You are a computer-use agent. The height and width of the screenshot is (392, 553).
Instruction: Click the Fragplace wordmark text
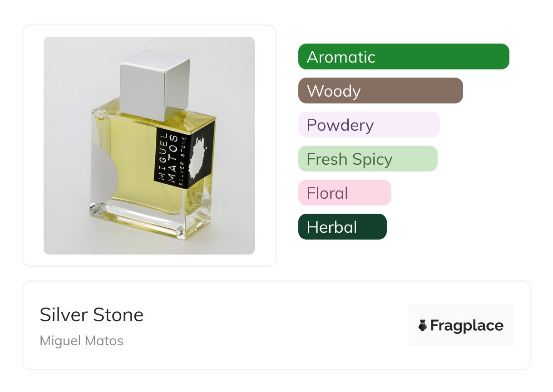click(467, 325)
